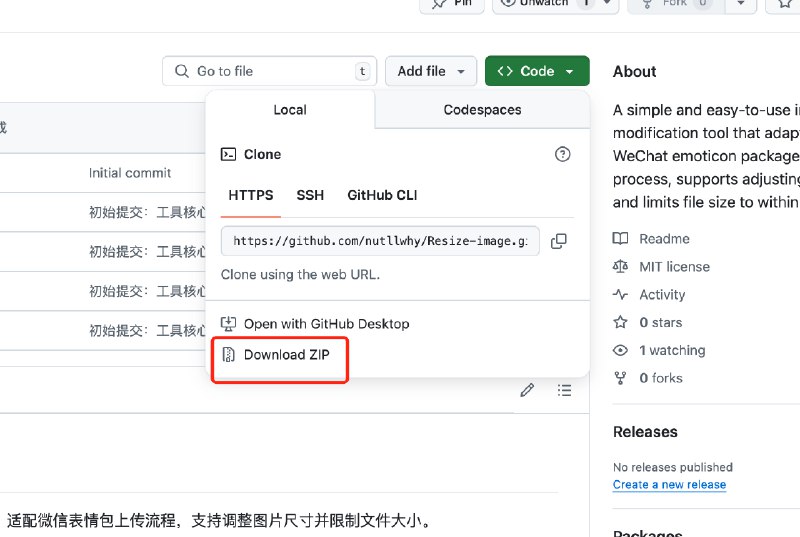
Task: Click the clone help question mark icon
Action: click(562, 154)
